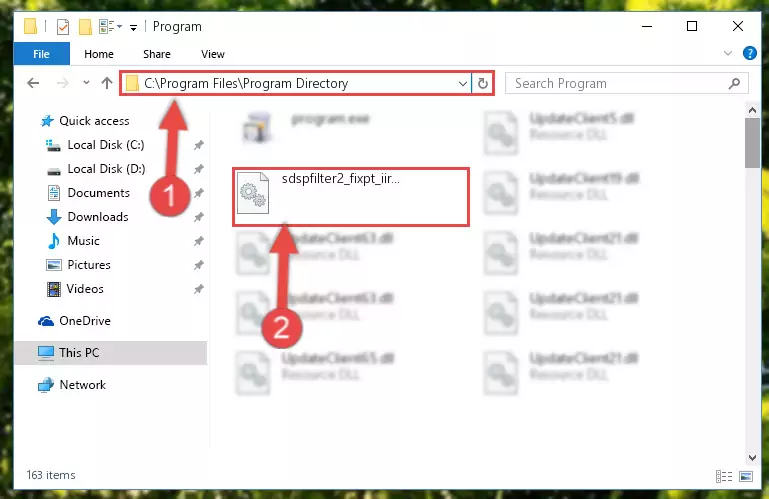Select the program.exe file
Image resolution: width=769 pixels, height=499 pixels.
click(330, 119)
